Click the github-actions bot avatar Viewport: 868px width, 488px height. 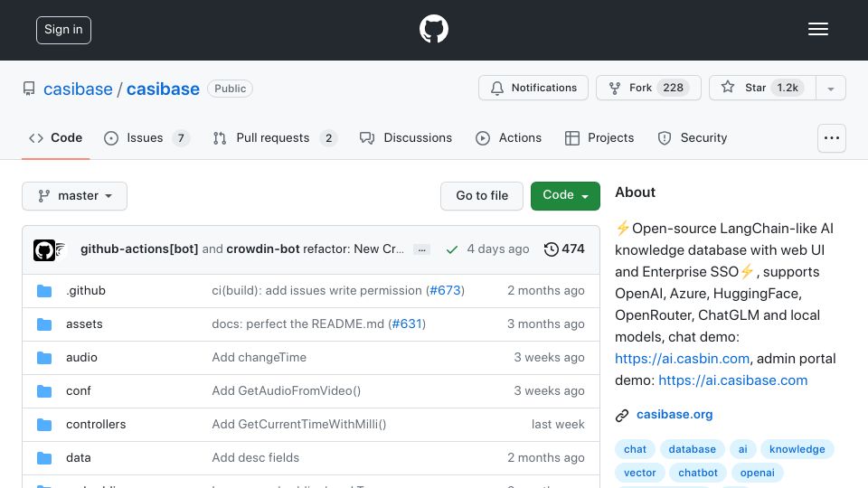click(x=43, y=250)
